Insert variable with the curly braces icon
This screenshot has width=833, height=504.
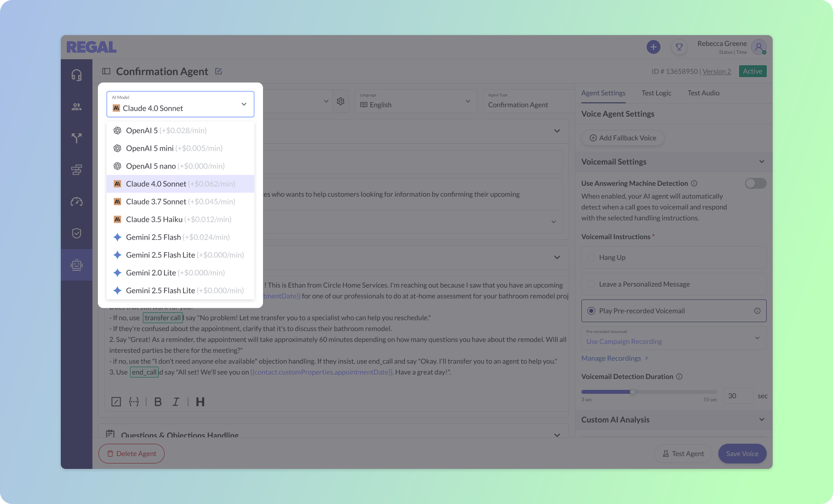click(x=134, y=402)
